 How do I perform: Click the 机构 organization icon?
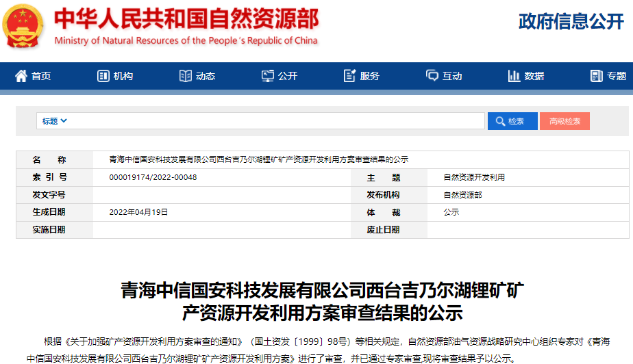coord(103,76)
